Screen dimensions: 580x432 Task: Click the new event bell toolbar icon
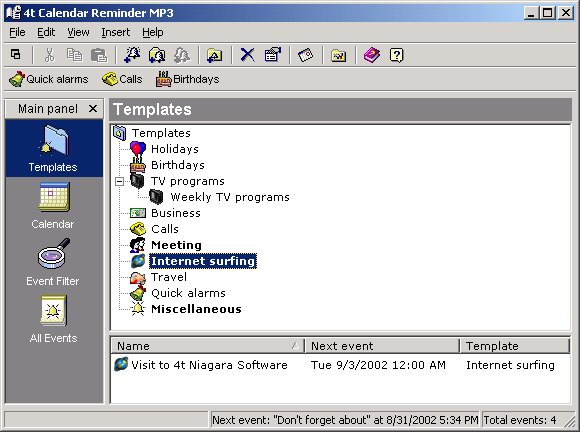[x=132, y=55]
